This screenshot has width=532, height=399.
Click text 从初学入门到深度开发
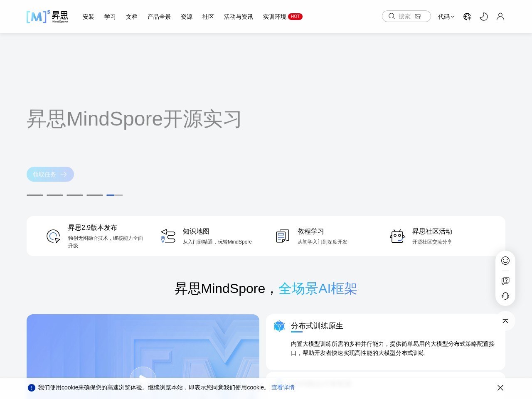323,242
